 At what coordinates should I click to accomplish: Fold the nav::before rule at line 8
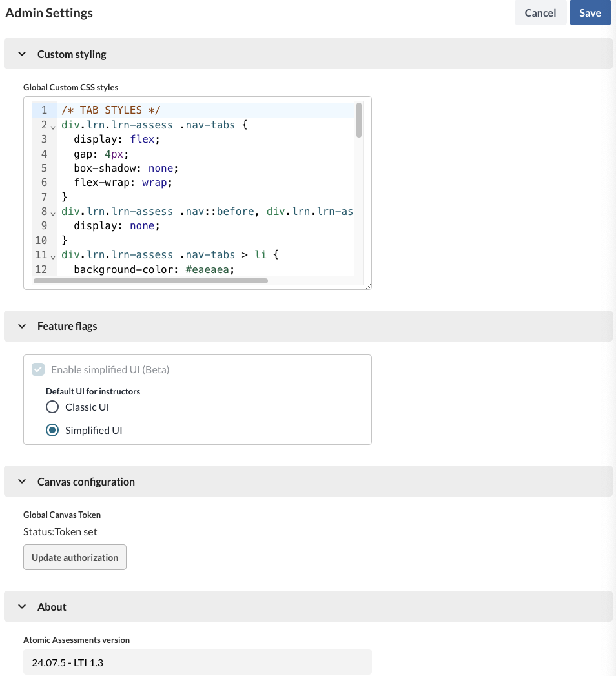tap(53, 213)
